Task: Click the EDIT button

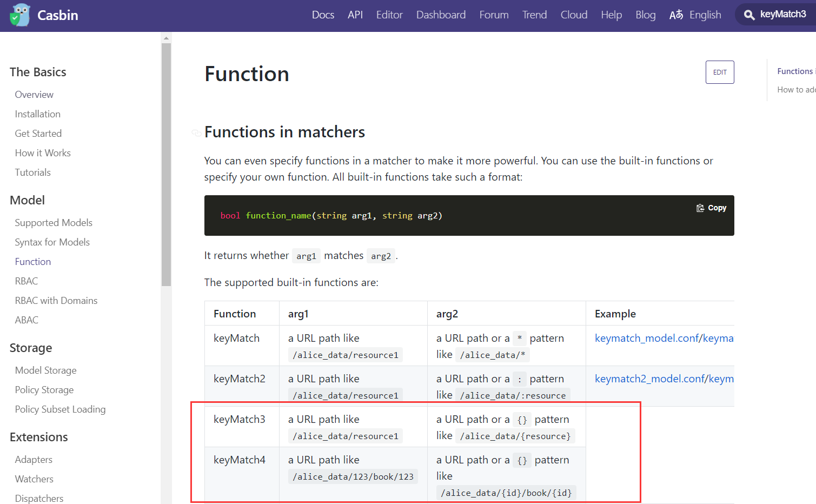Action: [720, 72]
